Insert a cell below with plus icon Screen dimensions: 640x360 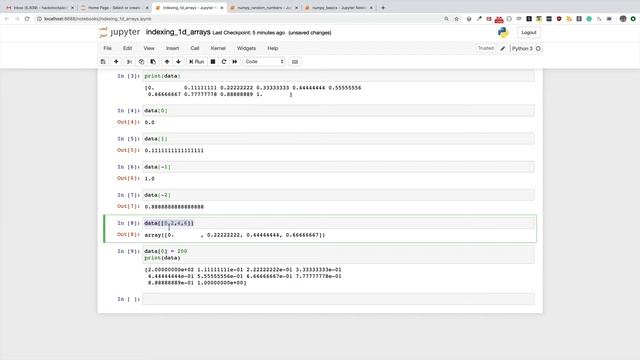tap(116, 62)
